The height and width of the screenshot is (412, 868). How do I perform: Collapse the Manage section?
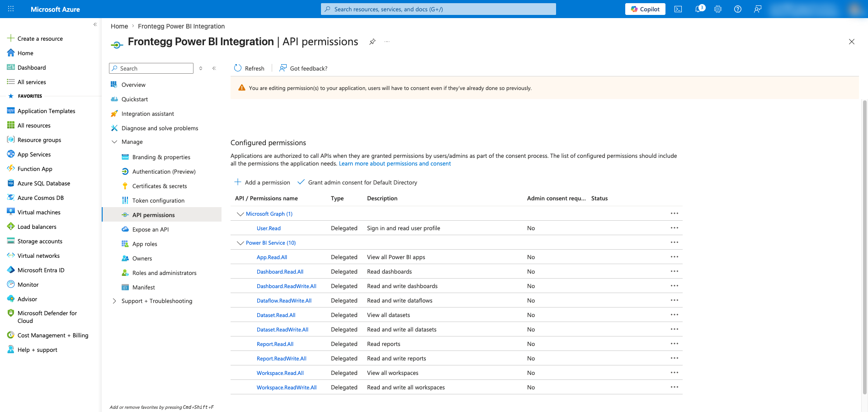click(x=114, y=142)
